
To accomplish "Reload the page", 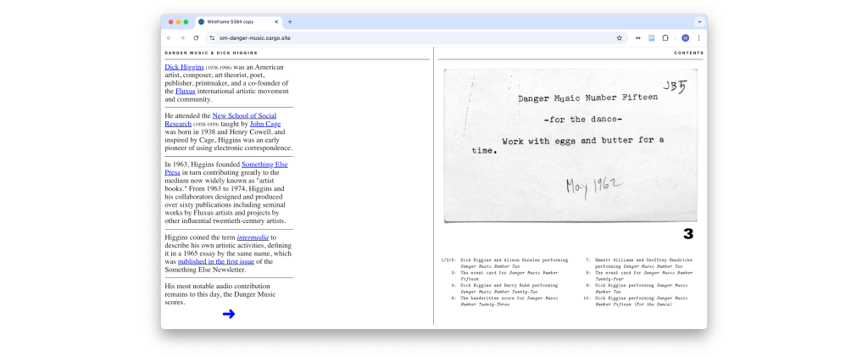I will tap(196, 37).
